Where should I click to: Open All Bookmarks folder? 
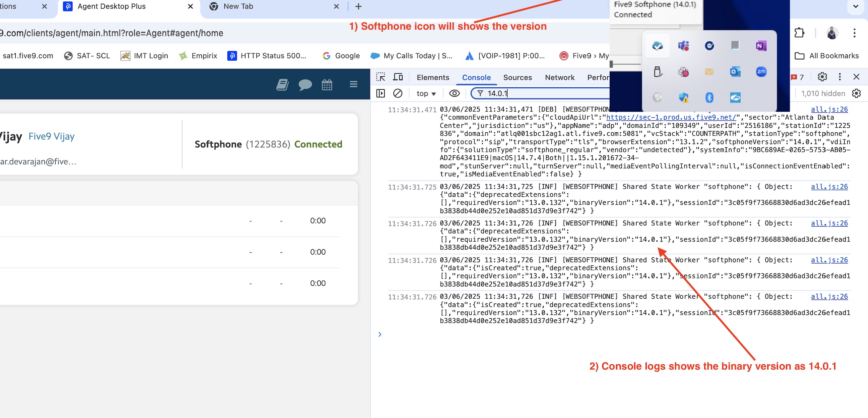tap(827, 56)
